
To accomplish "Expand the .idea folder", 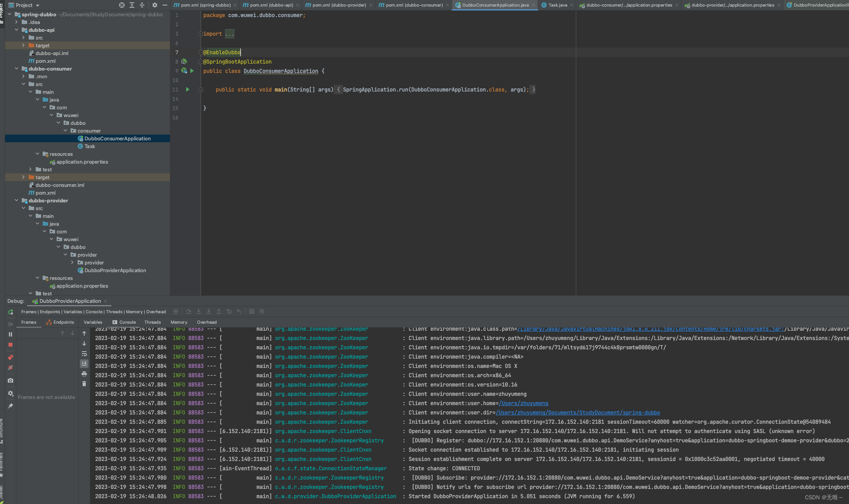I will [x=16, y=22].
